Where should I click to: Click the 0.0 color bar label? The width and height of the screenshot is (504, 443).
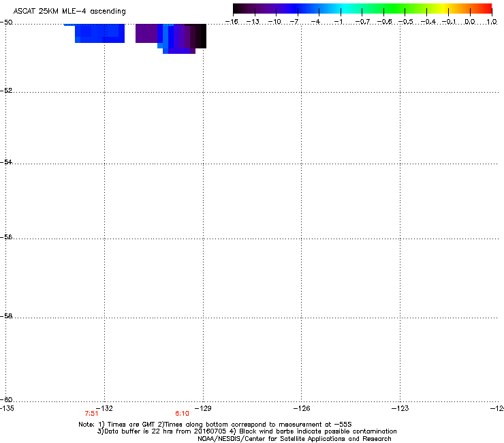click(470, 22)
